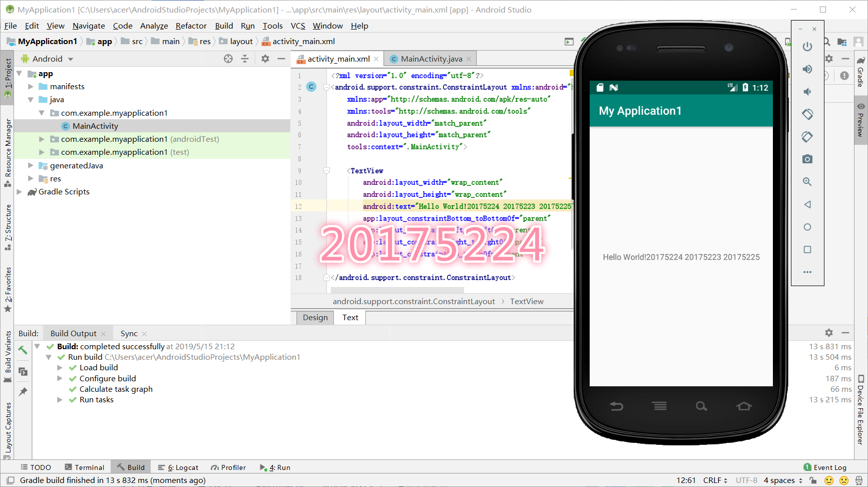Screen dimensions: 868x487
Task: Click phone hardware search key
Action: [701, 406]
